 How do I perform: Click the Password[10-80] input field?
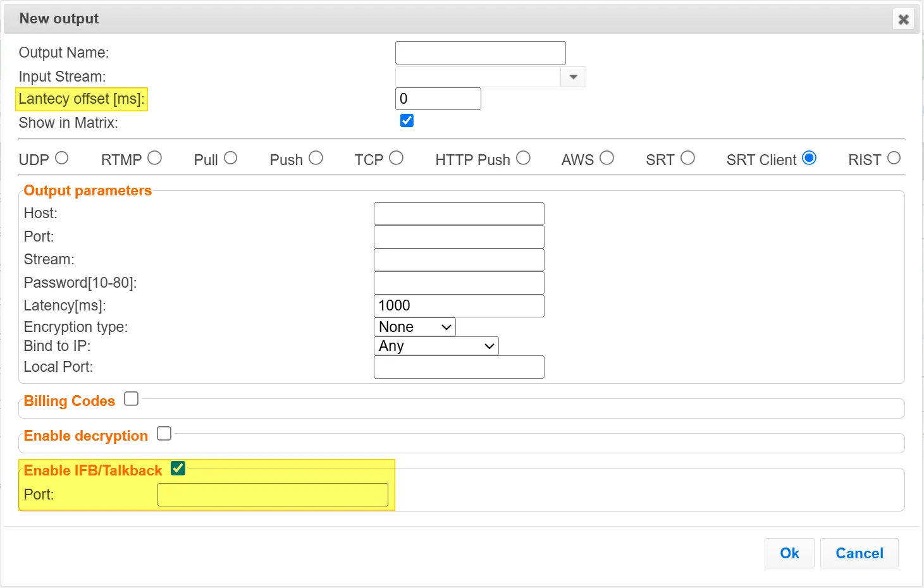(459, 283)
